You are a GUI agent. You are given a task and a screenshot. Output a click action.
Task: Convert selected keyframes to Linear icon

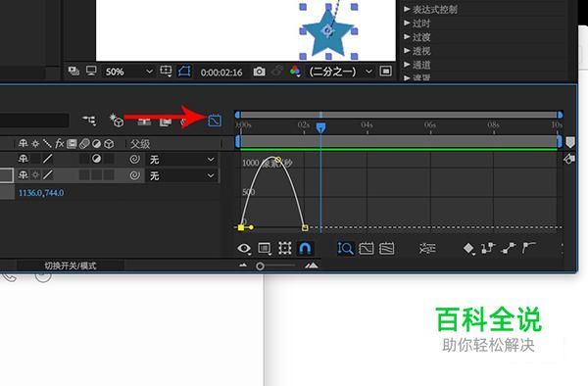pyautogui.click(x=508, y=248)
